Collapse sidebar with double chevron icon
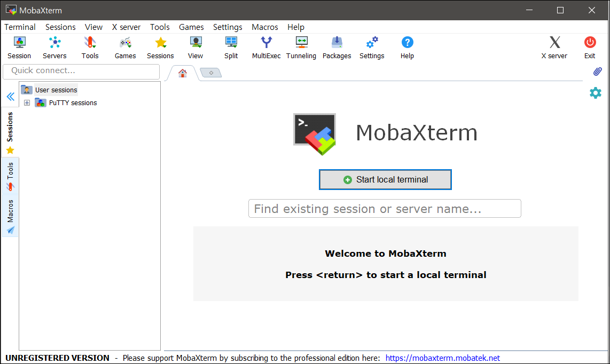 click(11, 97)
